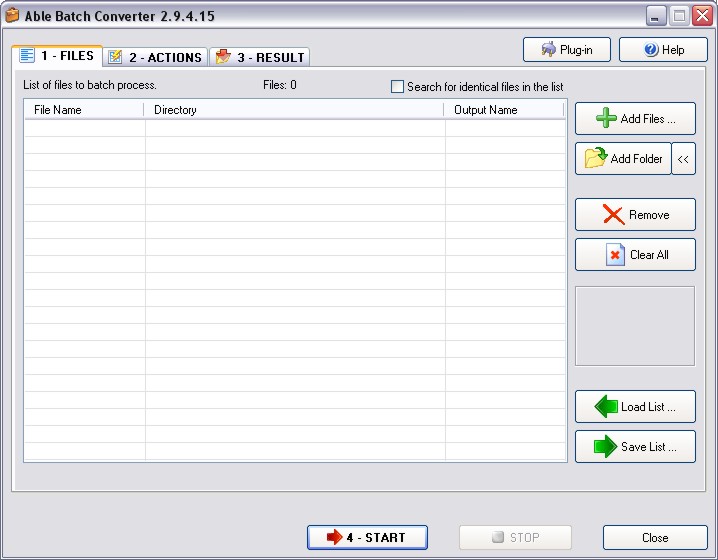Image resolution: width=718 pixels, height=560 pixels.
Task: Minimize the Able Batch Converter window
Action: pyautogui.click(x=656, y=16)
